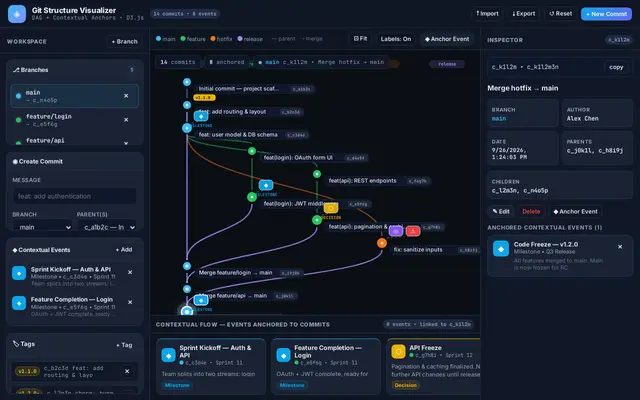Click the blue main branch color dot
The width and height of the screenshot is (640, 400).
(18, 96)
